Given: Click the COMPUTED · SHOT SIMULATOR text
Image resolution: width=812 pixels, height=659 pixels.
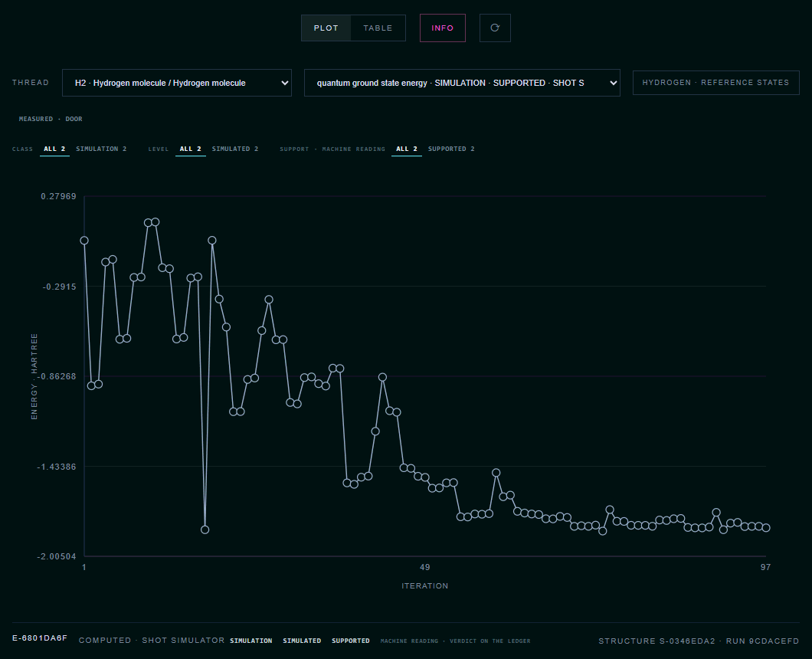Looking at the screenshot, I should (x=152, y=641).
